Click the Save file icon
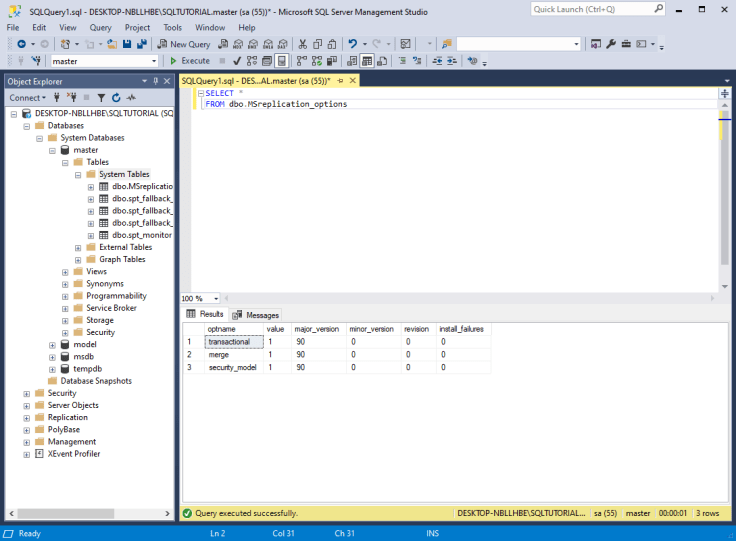This screenshot has width=736, height=541. [127, 44]
